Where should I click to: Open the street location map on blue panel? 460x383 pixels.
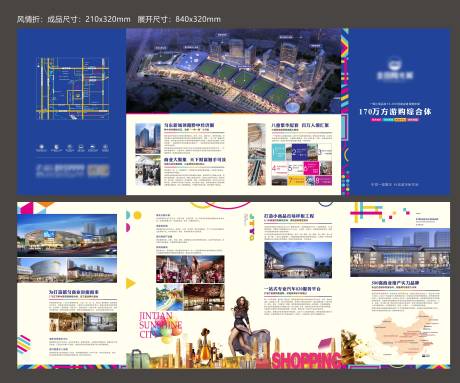coord(73,88)
